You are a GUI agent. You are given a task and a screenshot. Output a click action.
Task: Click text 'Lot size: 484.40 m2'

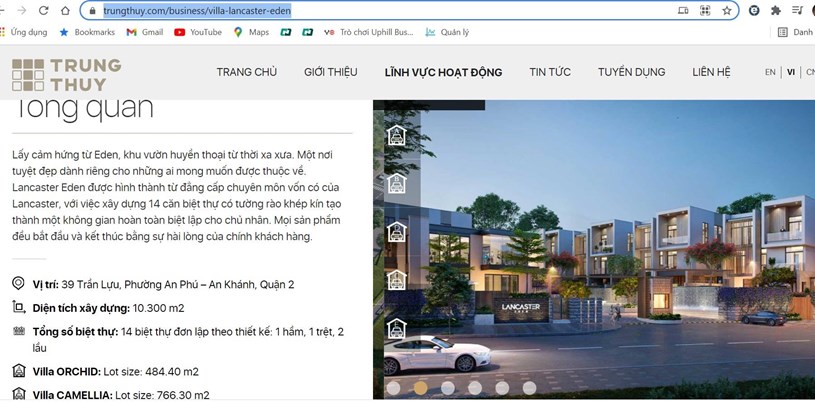tap(151, 372)
